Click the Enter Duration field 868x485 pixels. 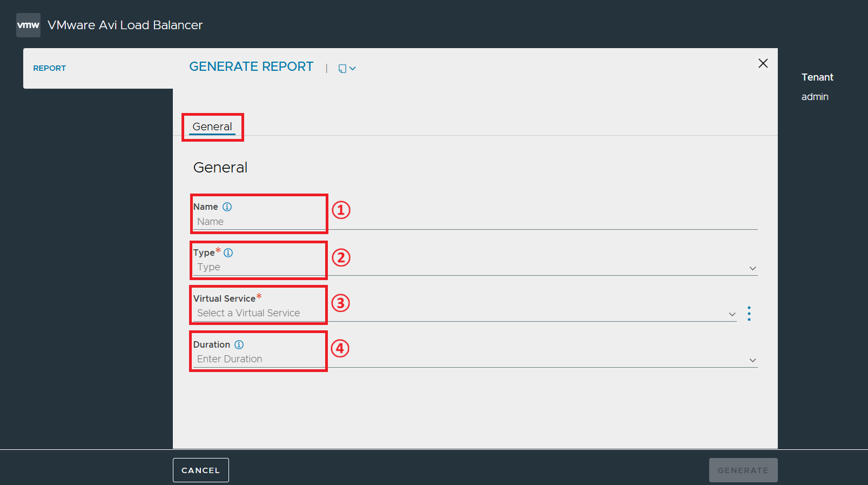tap(475, 359)
